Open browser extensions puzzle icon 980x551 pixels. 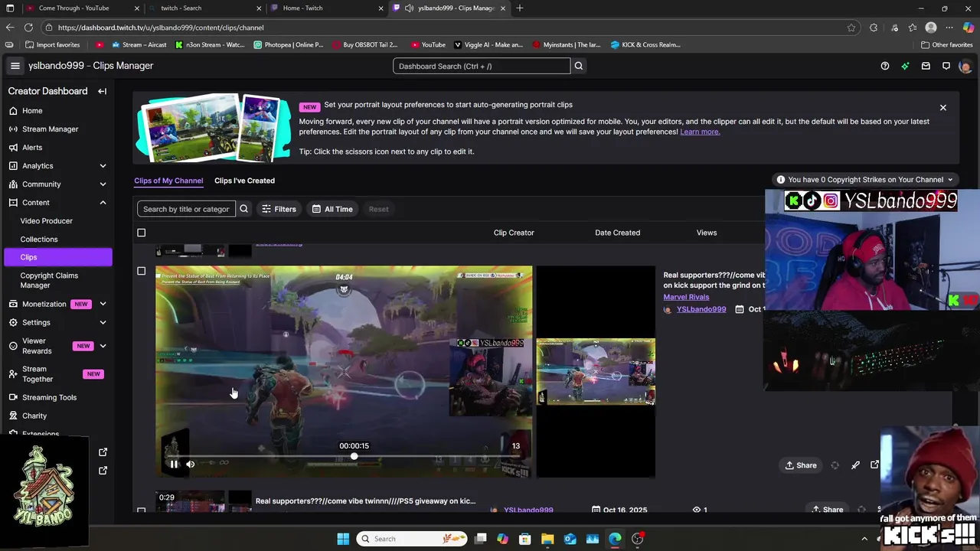tap(874, 28)
